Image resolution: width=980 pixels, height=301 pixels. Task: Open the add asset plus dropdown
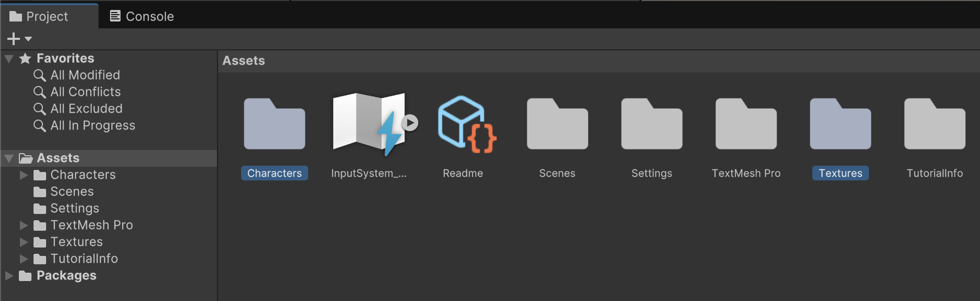(19, 39)
